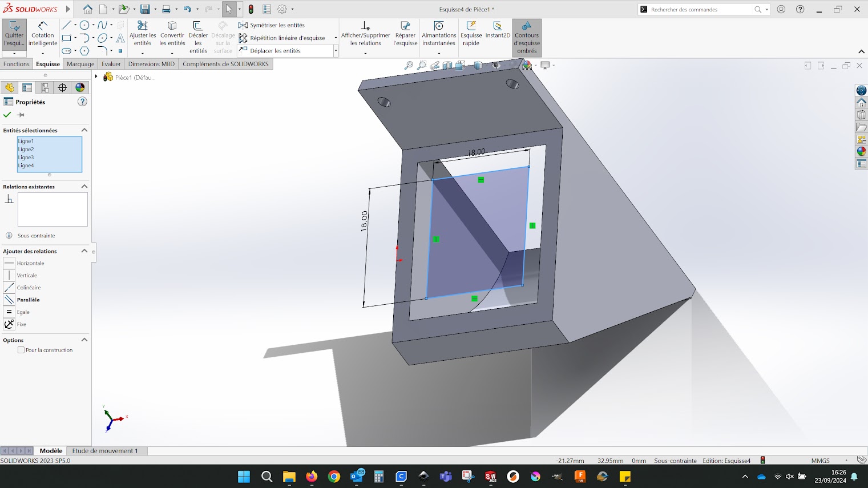Enable Pour la construction checkbox
This screenshot has width=868, height=488.
tap(21, 350)
